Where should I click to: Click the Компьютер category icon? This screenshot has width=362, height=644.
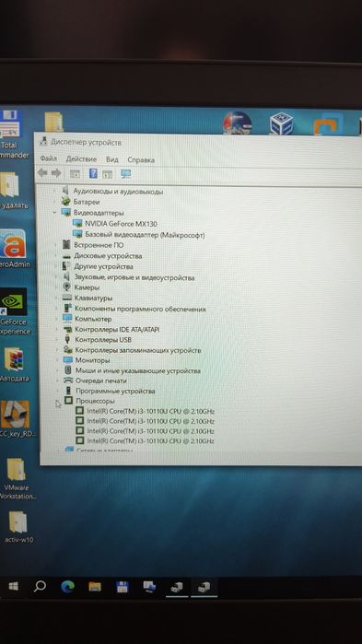click(67, 318)
